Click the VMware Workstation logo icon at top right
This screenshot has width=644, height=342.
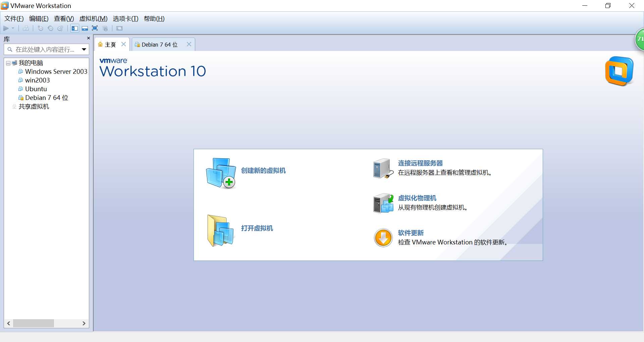(619, 71)
